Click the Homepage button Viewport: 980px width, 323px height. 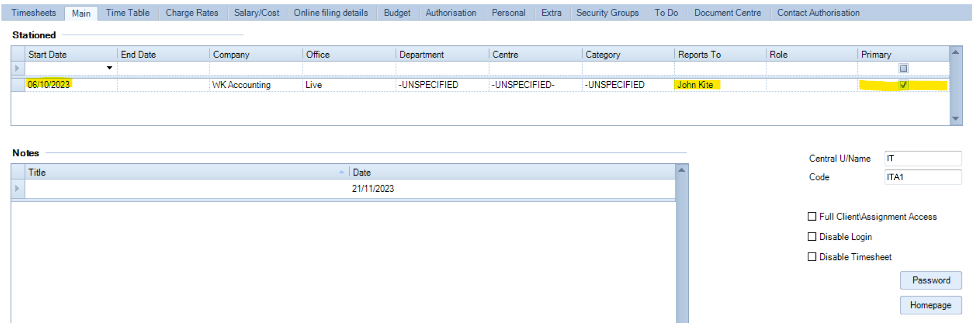tap(931, 305)
